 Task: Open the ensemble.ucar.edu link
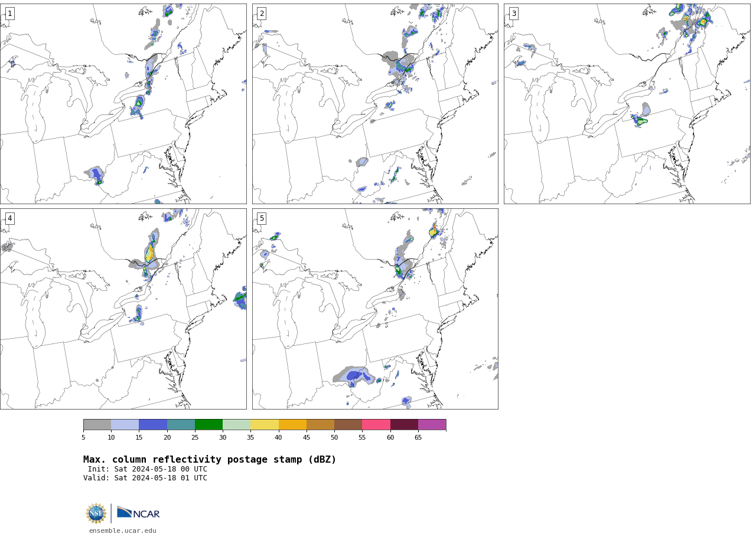(x=123, y=531)
